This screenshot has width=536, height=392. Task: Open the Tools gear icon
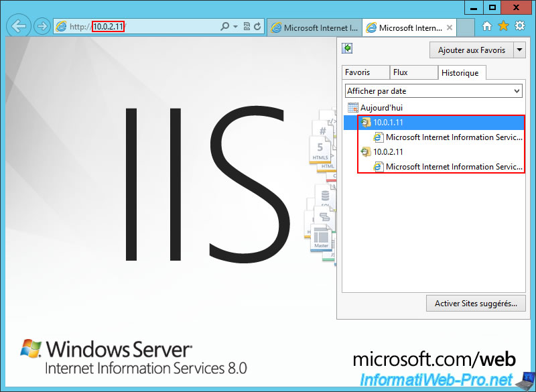click(520, 26)
